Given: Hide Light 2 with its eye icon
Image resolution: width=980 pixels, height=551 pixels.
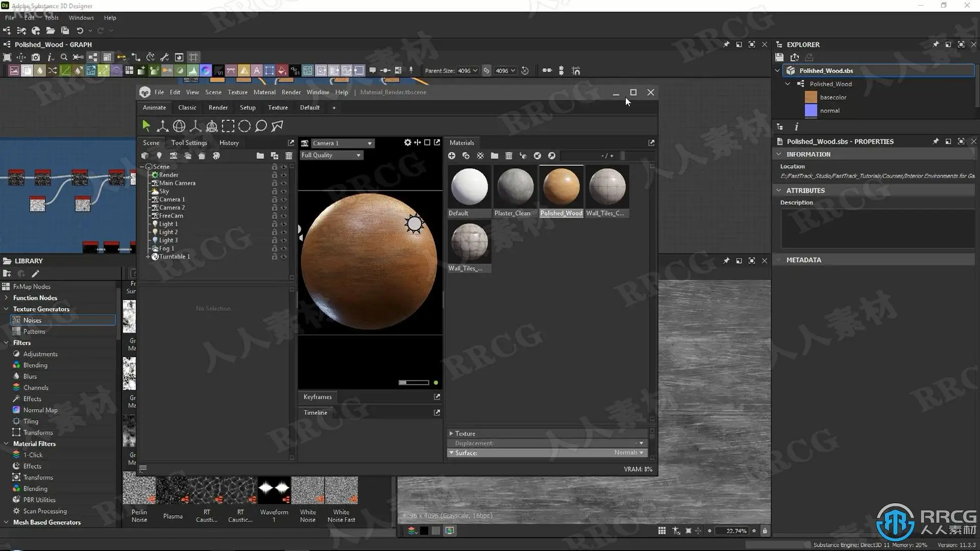Looking at the screenshot, I should click(284, 232).
